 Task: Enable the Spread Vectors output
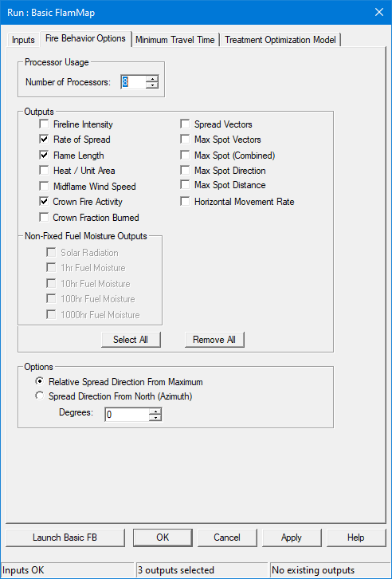[185, 124]
